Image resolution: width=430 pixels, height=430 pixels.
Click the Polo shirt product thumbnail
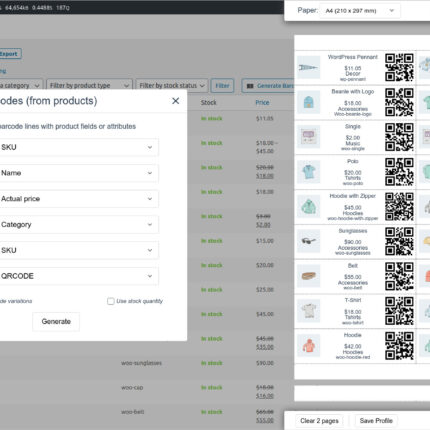[308, 172]
